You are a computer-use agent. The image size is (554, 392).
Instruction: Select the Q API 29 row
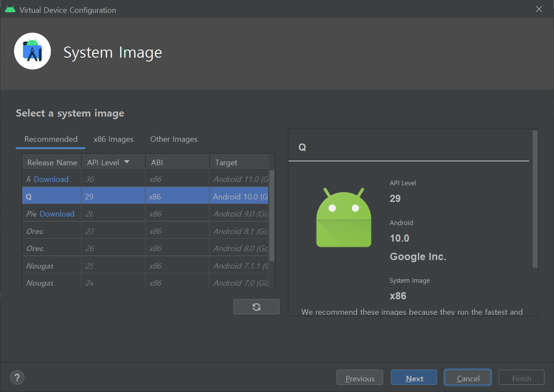(x=145, y=197)
